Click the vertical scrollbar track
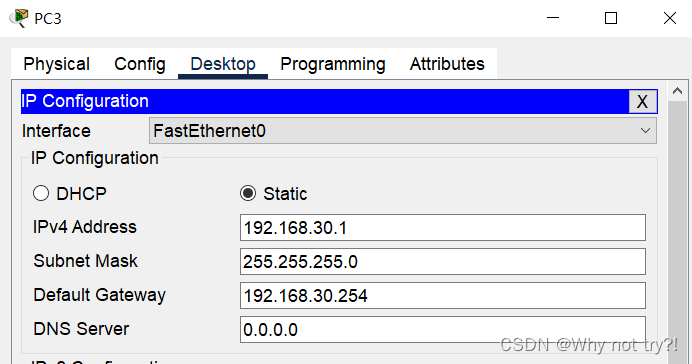The width and height of the screenshot is (692, 364). [x=677, y=229]
